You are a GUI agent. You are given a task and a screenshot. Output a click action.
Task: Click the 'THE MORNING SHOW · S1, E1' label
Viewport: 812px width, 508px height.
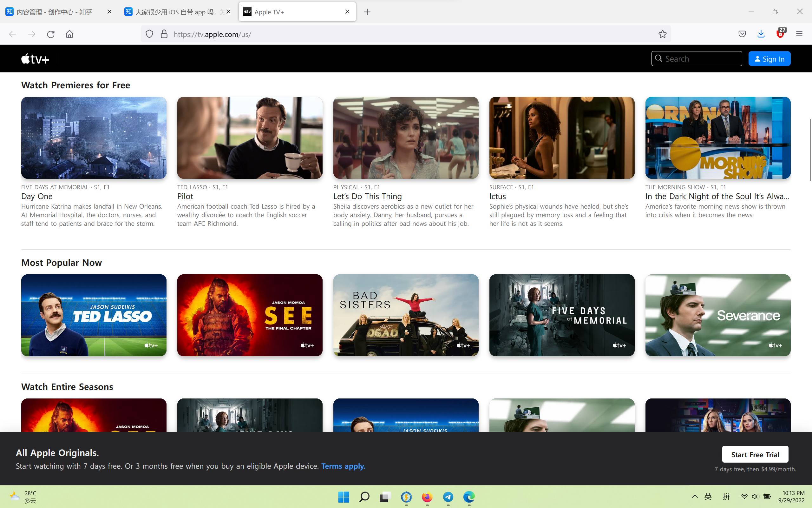(685, 187)
